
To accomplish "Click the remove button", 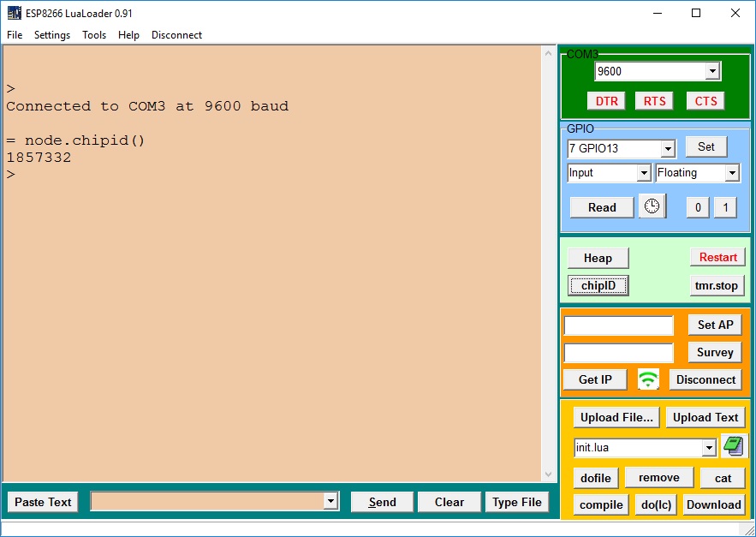I will click(659, 478).
